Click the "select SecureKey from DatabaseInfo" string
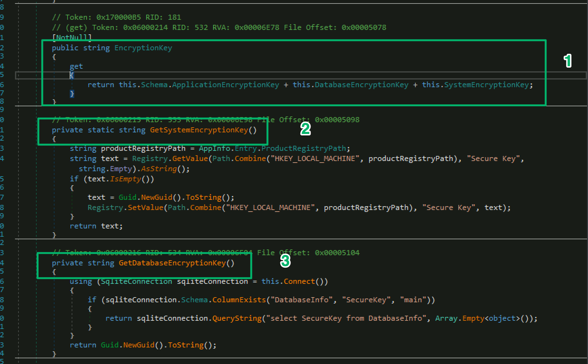The image size is (588, 364). click(346, 318)
